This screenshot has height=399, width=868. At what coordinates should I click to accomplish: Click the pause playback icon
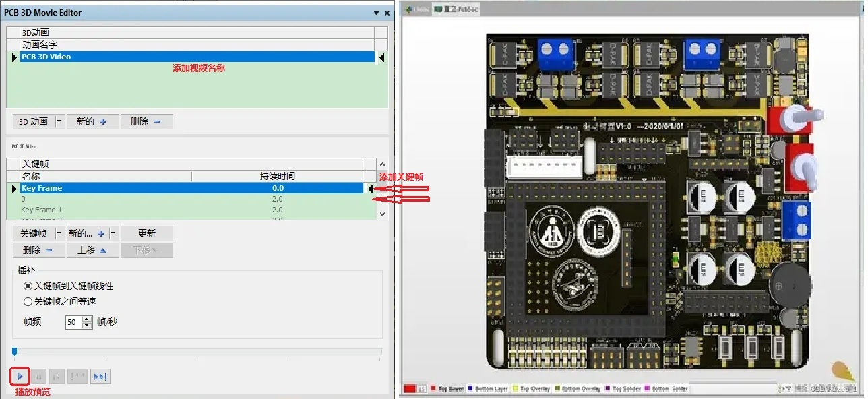pyautogui.click(x=40, y=377)
